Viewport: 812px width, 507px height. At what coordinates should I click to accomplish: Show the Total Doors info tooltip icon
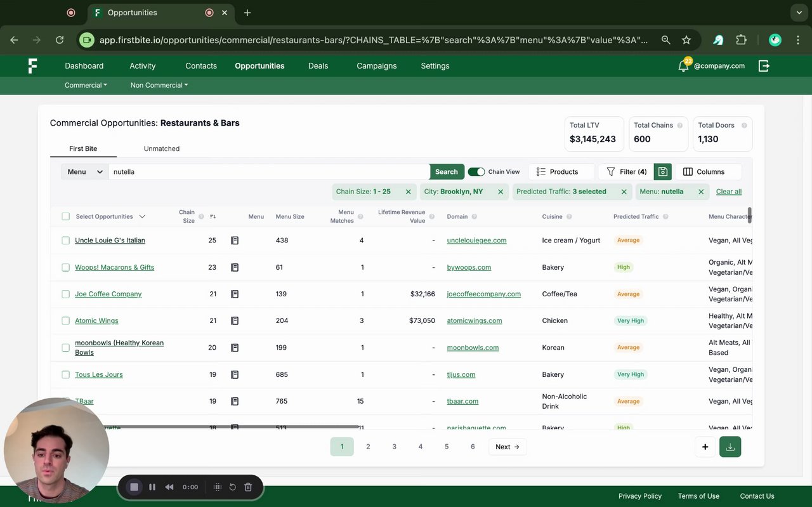[x=744, y=126]
